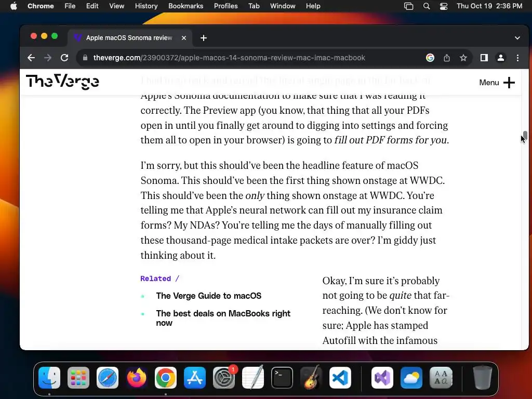This screenshot has height=399, width=532.
Task: Open the Chrome three-dot menu
Action: (x=517, y=58)
